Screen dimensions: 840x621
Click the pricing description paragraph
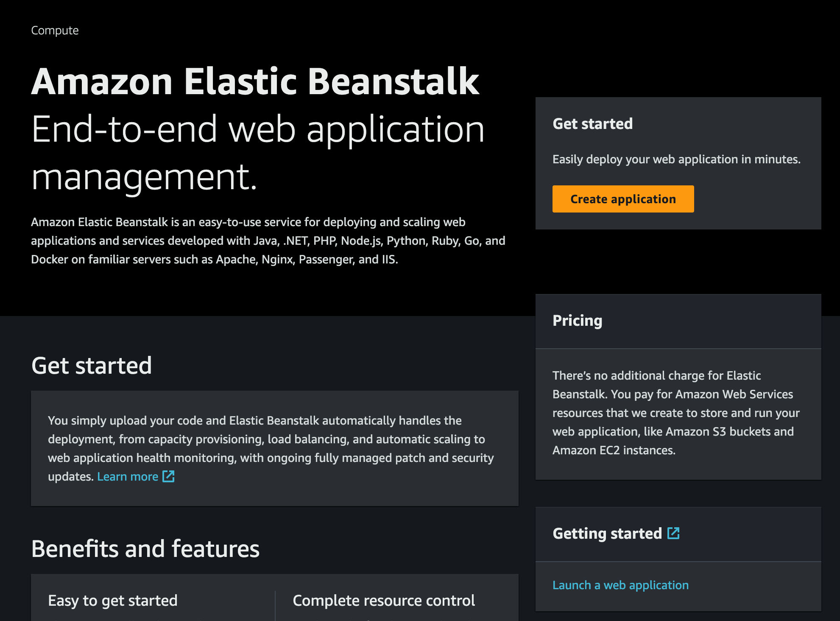coord(676,413)
